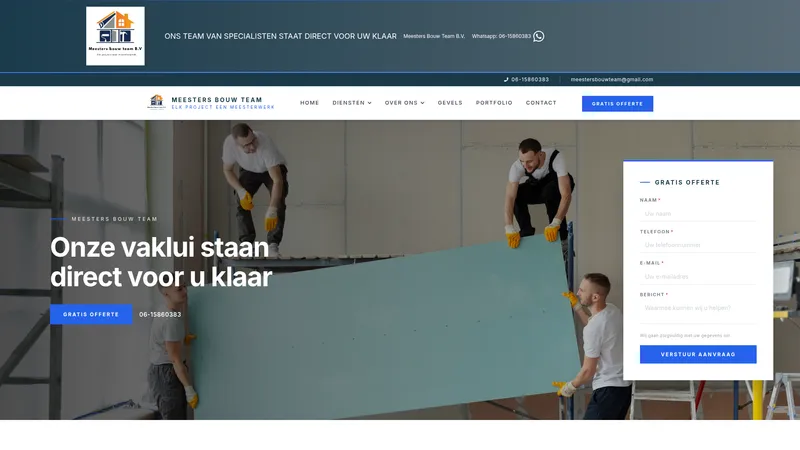The image size is (800, 450).
Task: Click the Gratis Offerte button in the hero section
Action: (91, 314)
